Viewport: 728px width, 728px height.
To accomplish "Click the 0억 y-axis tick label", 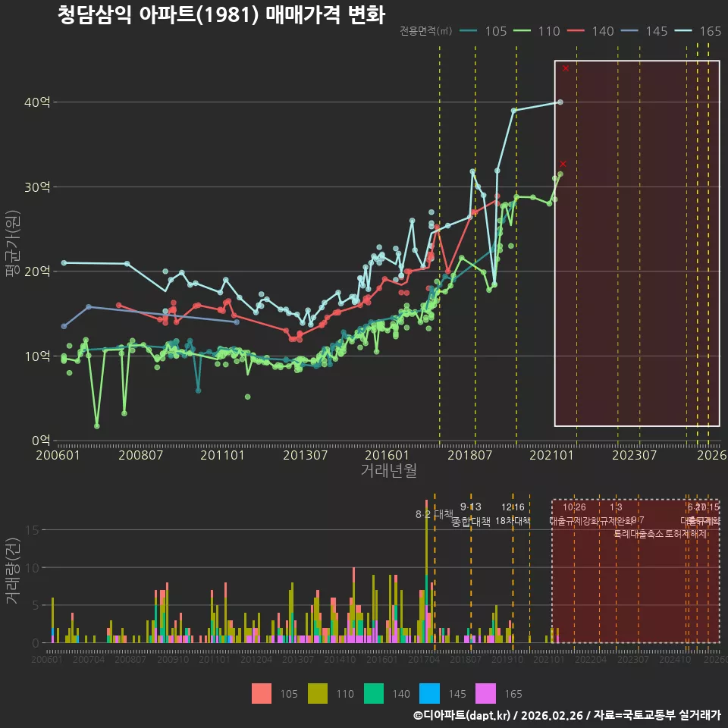I will click(x=41, y=441).
